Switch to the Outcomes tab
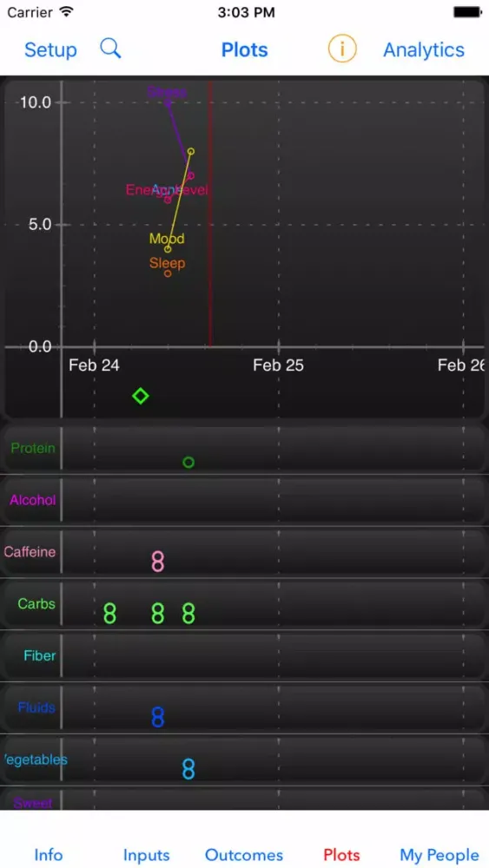Viewport: 489px width, 868px height. tap(244, 855)
